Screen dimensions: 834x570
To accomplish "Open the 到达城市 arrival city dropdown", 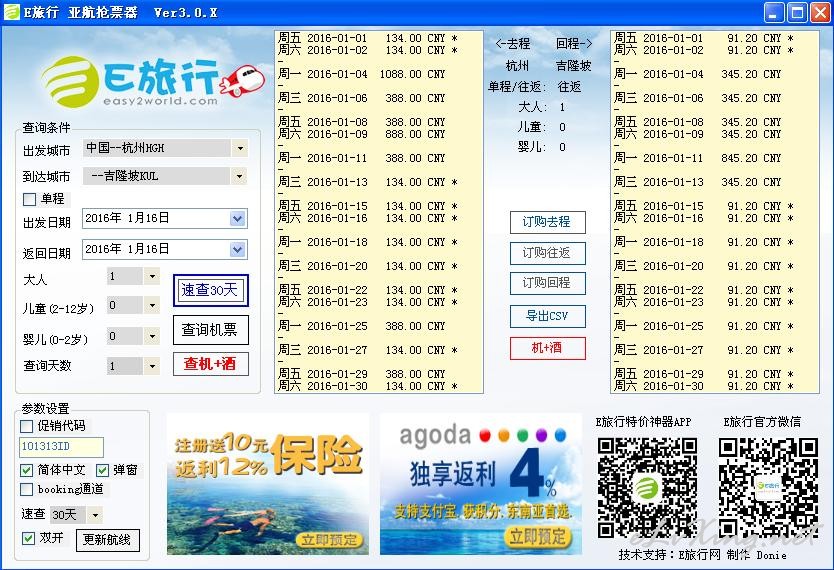I will [x=239, y=176].
